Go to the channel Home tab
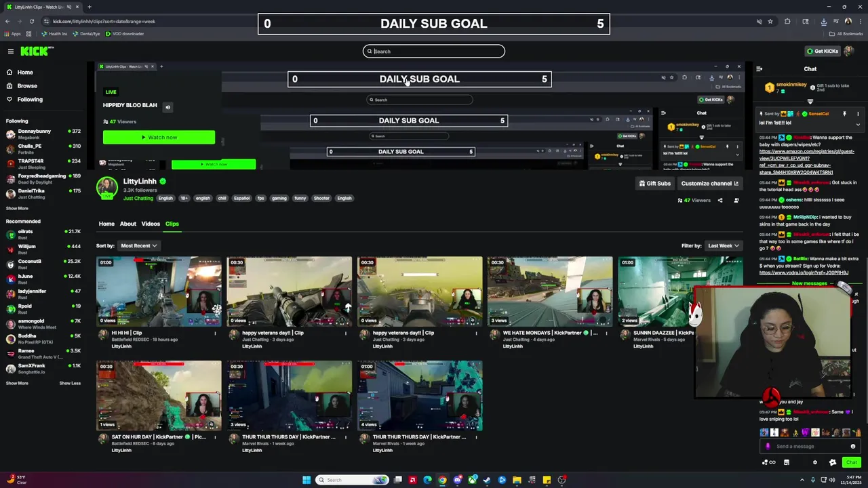The width and height of the screenshot is (868, 488). point(106,224)
